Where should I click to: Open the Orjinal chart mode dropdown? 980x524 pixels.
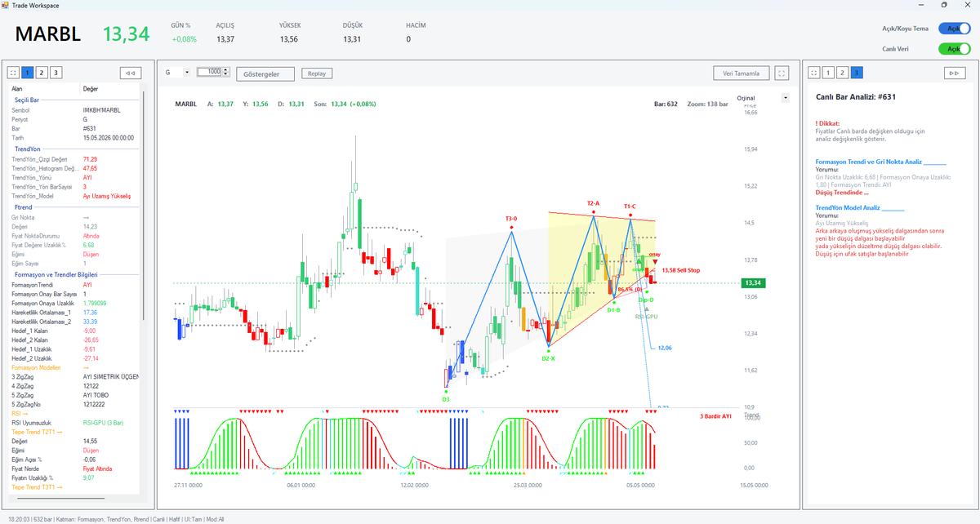(786, 98)
